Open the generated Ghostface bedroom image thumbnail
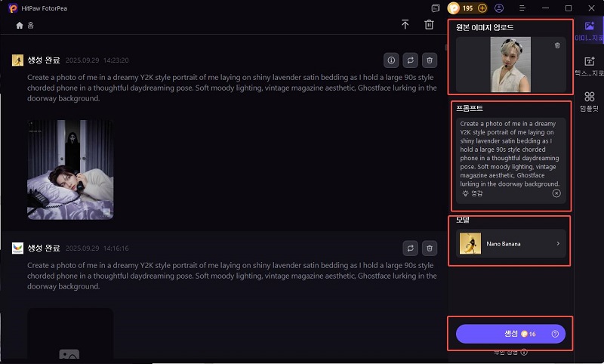This screenshot has height=364, width=604. [x=70, y=169]
